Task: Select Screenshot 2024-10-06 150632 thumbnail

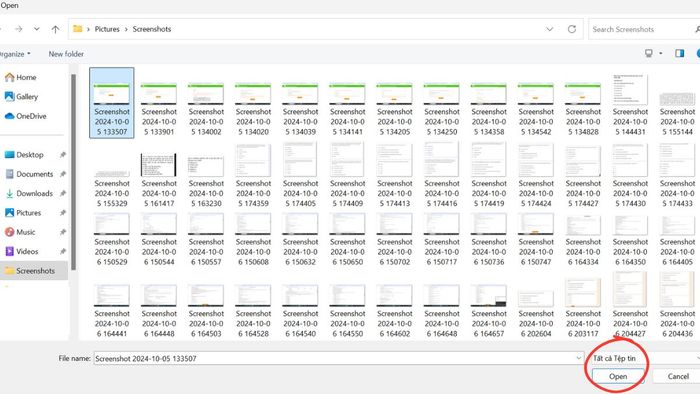Action: [x=300, y=224]
